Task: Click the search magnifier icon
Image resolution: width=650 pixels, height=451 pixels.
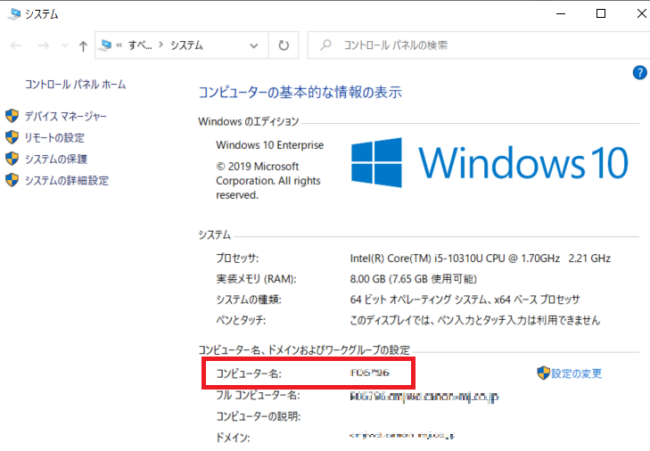Action: [x=326, y=44]
